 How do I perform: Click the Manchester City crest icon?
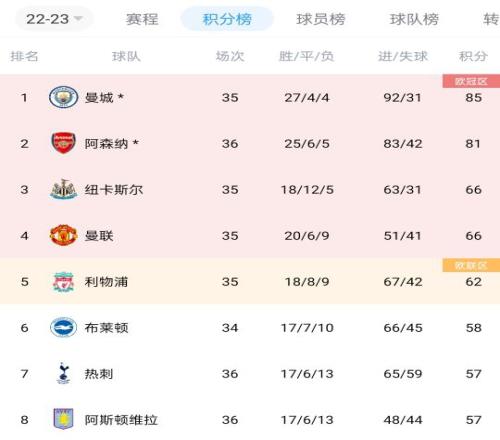click(x=63, y=97)
